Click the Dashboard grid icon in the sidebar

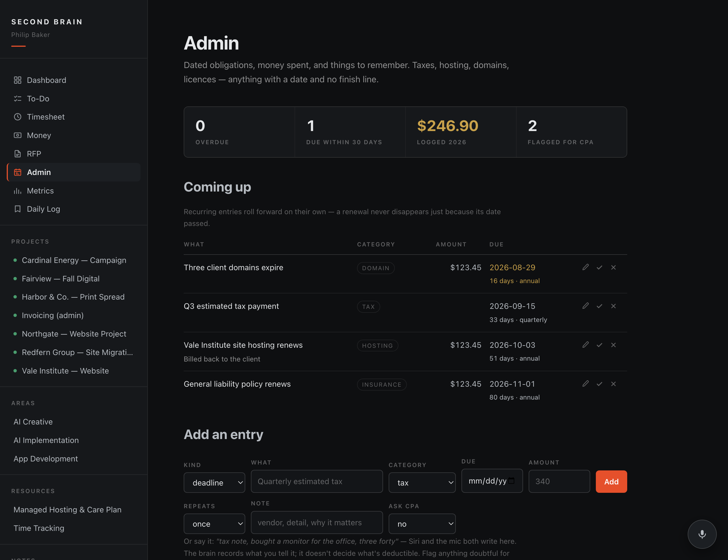pyautogui.click(x=18, y=80)
